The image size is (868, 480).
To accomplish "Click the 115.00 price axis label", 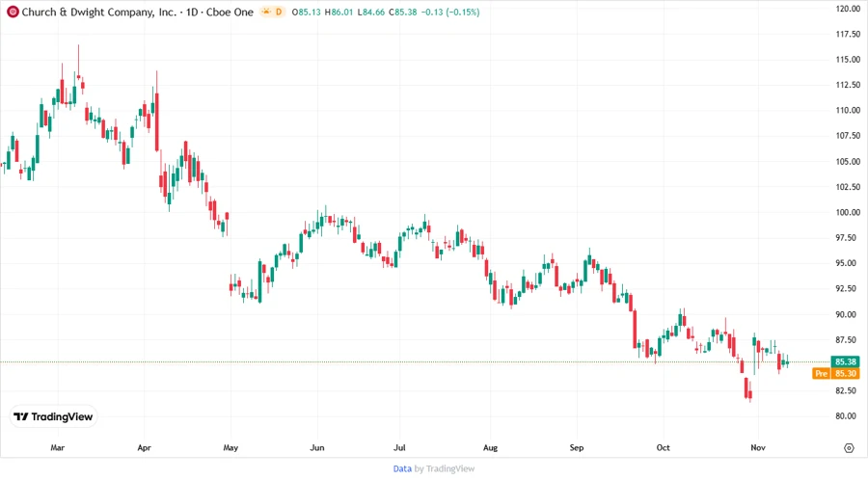I will click(x=848, y=59).
